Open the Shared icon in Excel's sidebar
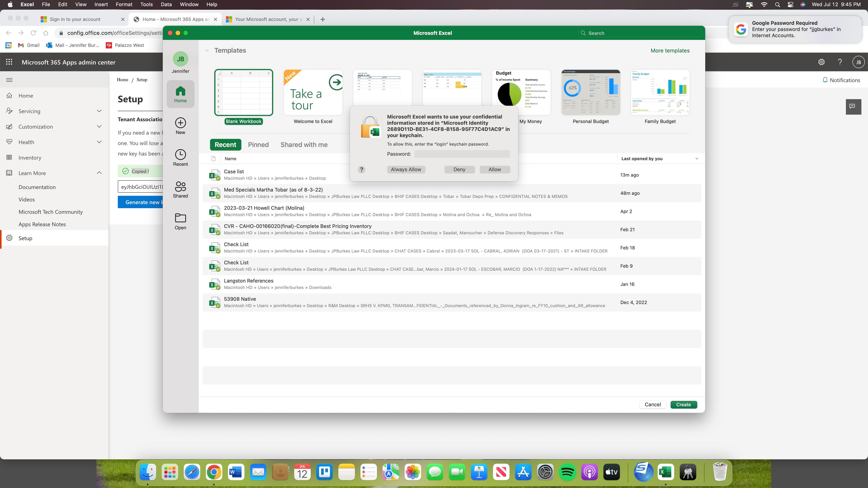This screenshot has height=488, width=868. pyautogui.click(x=180, y=189)
